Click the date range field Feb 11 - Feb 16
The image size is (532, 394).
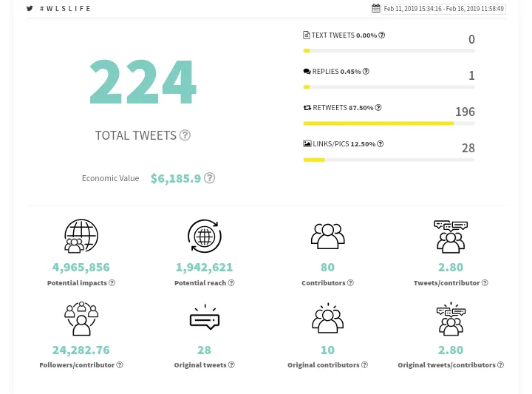[443, 9]
